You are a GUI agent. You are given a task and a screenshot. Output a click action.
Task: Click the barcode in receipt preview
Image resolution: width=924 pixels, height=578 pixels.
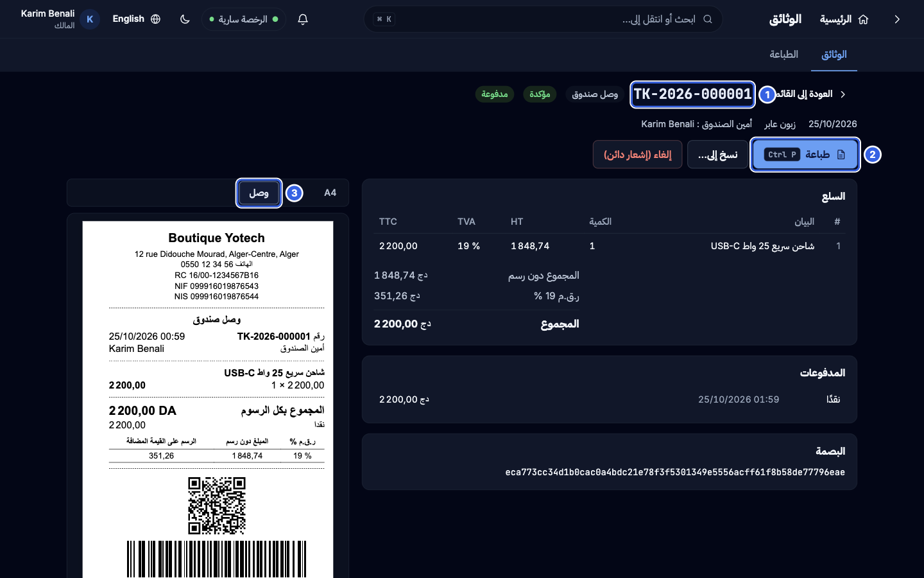[217, 559]
